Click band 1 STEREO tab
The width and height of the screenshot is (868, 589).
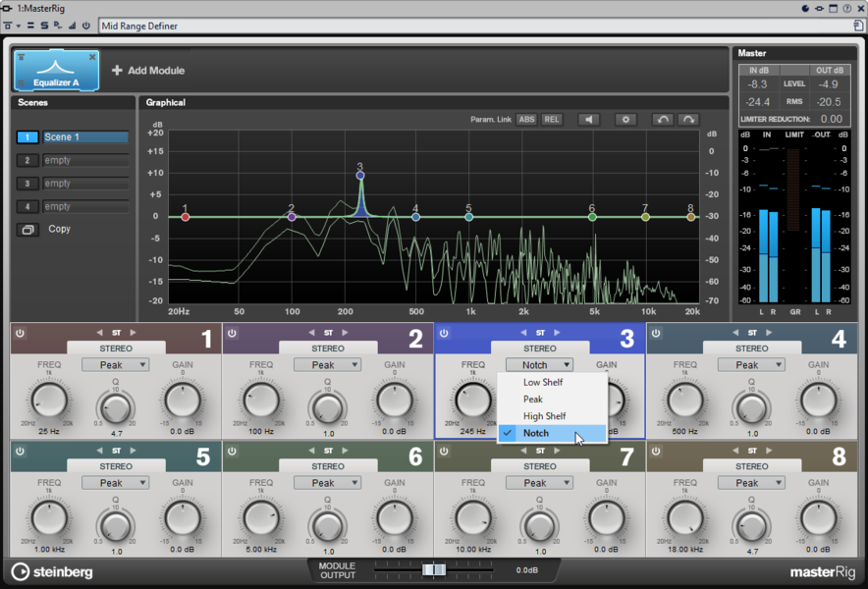[116, 348]
